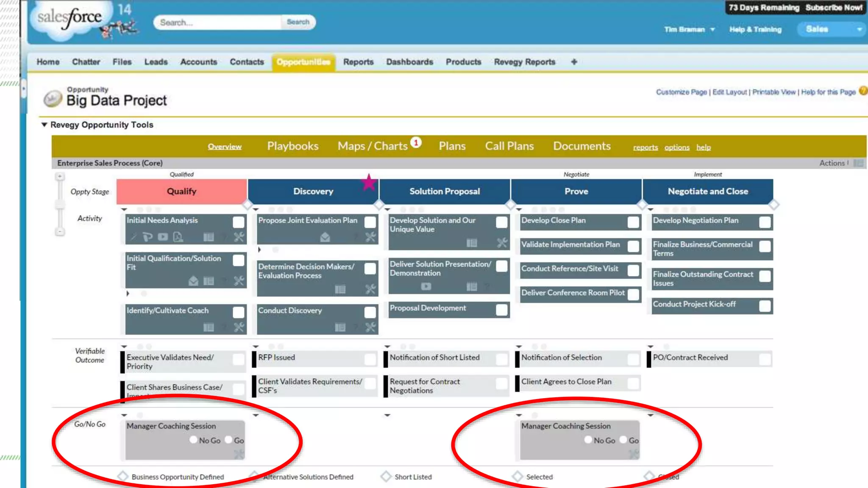Open PDF icon on Initial Needs Analysis card
The height and width of the screenshot is (488, 868).
178,237
